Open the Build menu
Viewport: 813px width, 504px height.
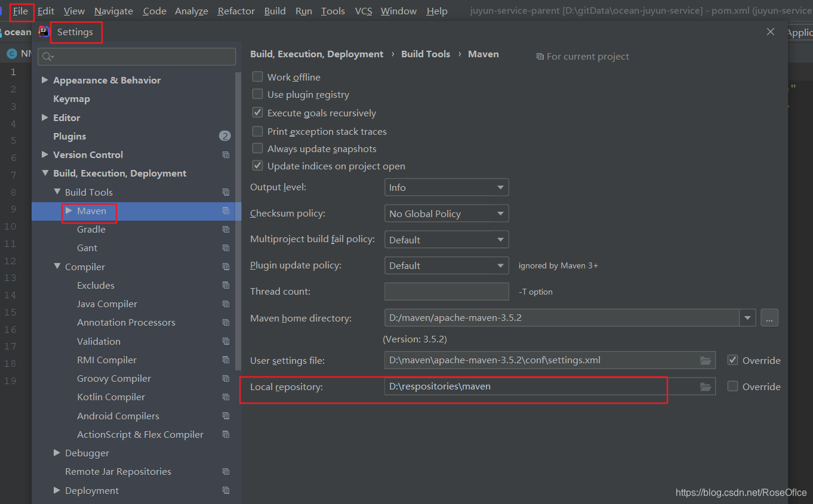275,11
